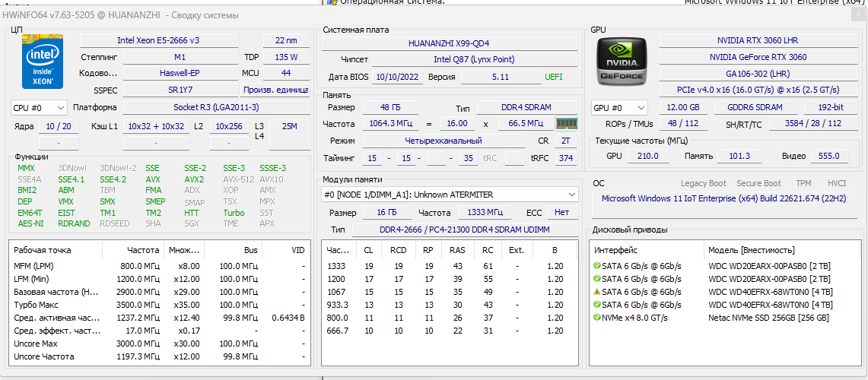868x380 pixels.
Task: Click the HUANANZHI X99-QD4 motherboard field
Action: [448, 43]
